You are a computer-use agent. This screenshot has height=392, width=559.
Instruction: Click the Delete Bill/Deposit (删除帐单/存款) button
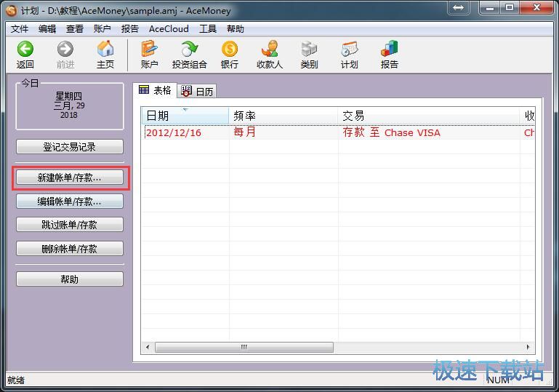click(x=70, y=249)
